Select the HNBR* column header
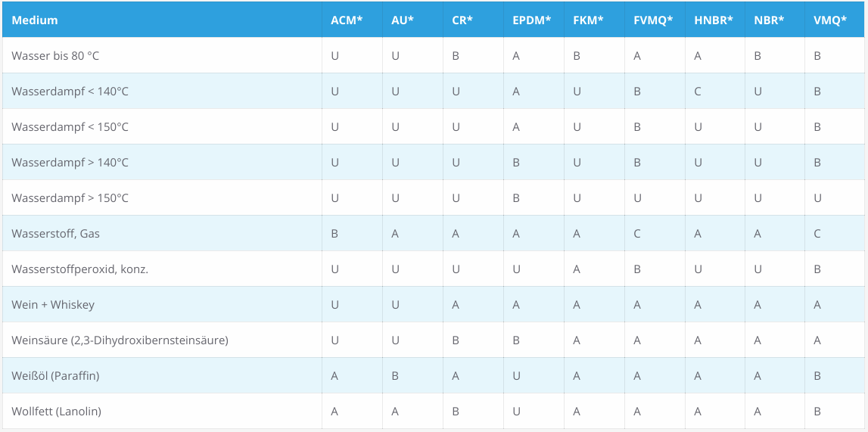 point(713,20)
